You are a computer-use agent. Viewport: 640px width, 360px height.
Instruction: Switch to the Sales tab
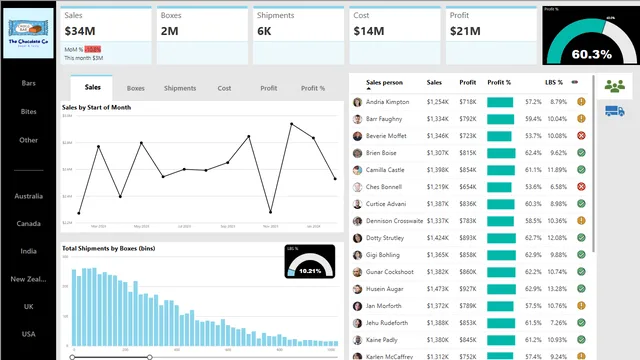(x=92, y=87)
